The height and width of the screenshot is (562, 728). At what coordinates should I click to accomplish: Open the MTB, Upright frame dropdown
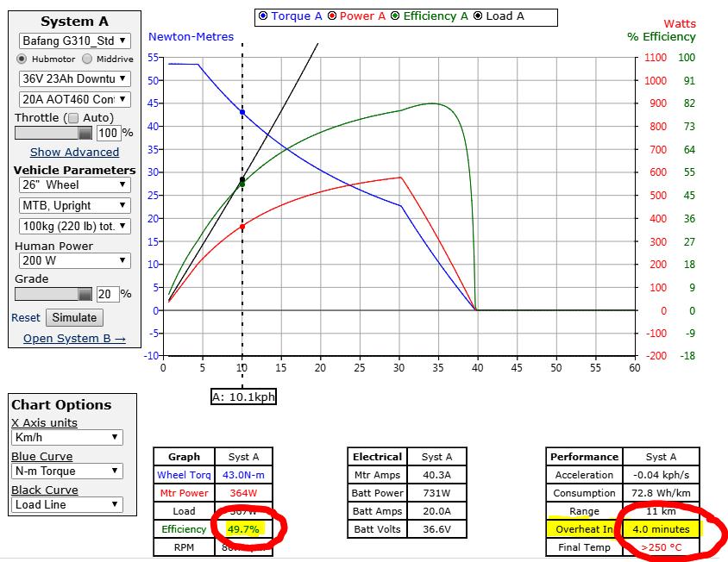[x=74, y=205]
